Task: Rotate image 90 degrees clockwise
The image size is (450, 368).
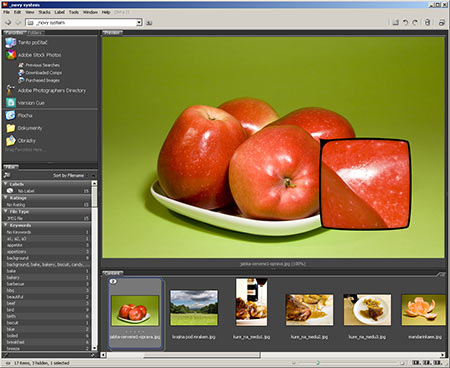Action: click(415, 23)
